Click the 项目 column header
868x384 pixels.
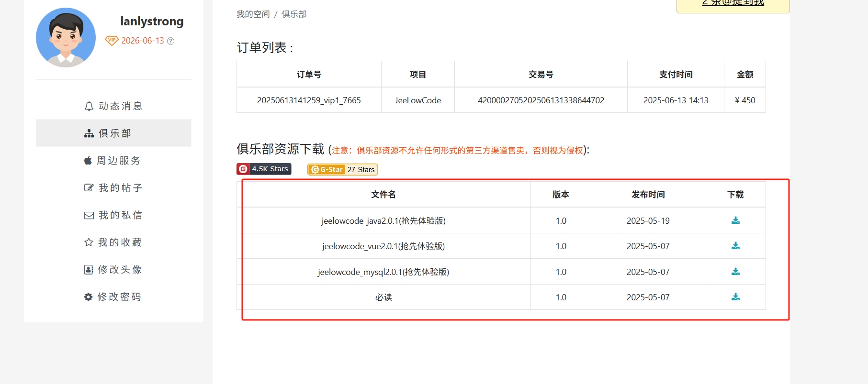point(418,75)
